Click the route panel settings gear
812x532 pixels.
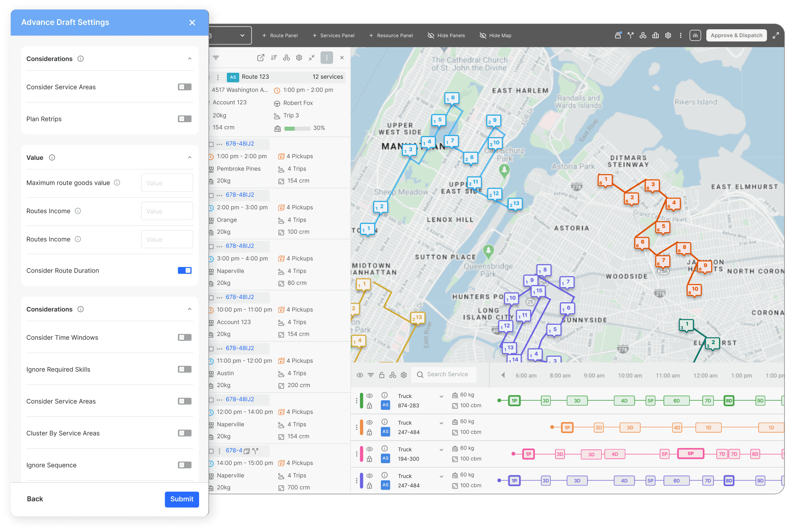(x=299, y=58)
